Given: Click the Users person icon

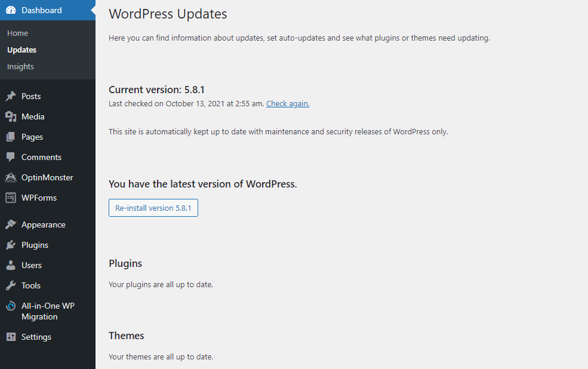Looking at the screenshot, I should click(x=11, y=265).
